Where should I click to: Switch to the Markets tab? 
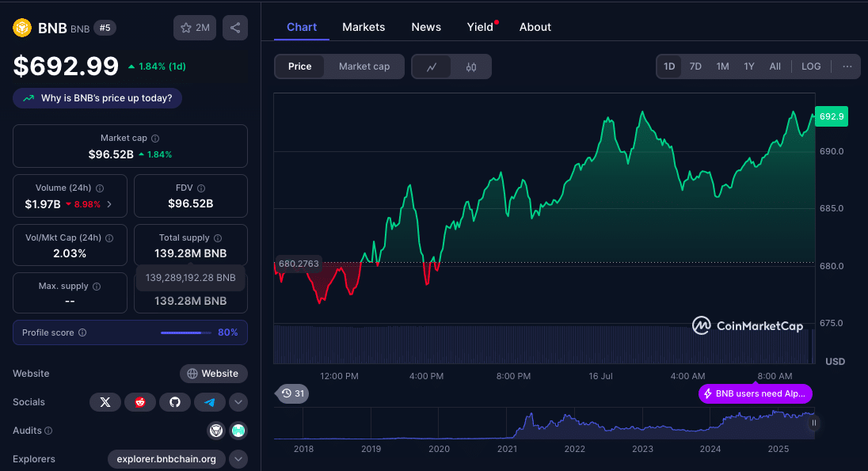(x=364, y=27)
